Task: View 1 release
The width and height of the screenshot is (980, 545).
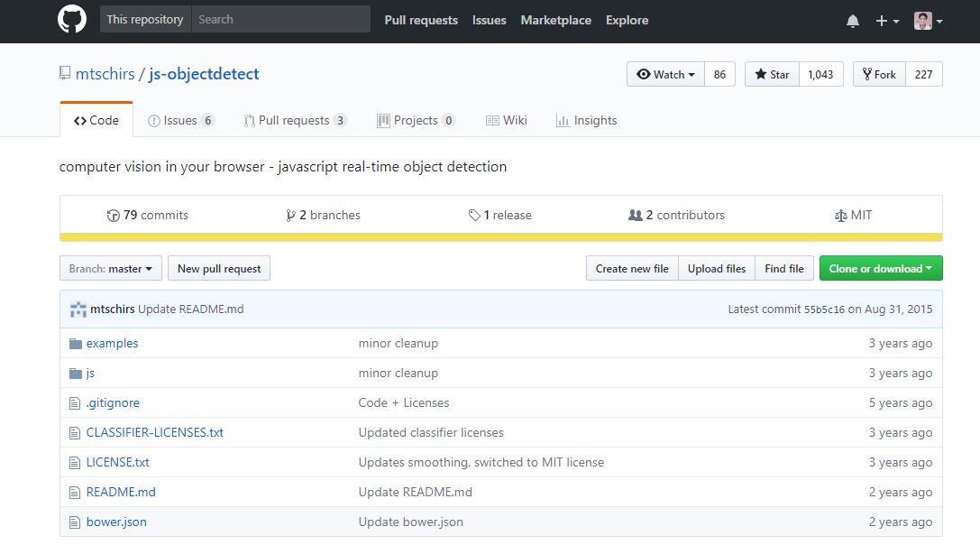Action: click(500, 216)
